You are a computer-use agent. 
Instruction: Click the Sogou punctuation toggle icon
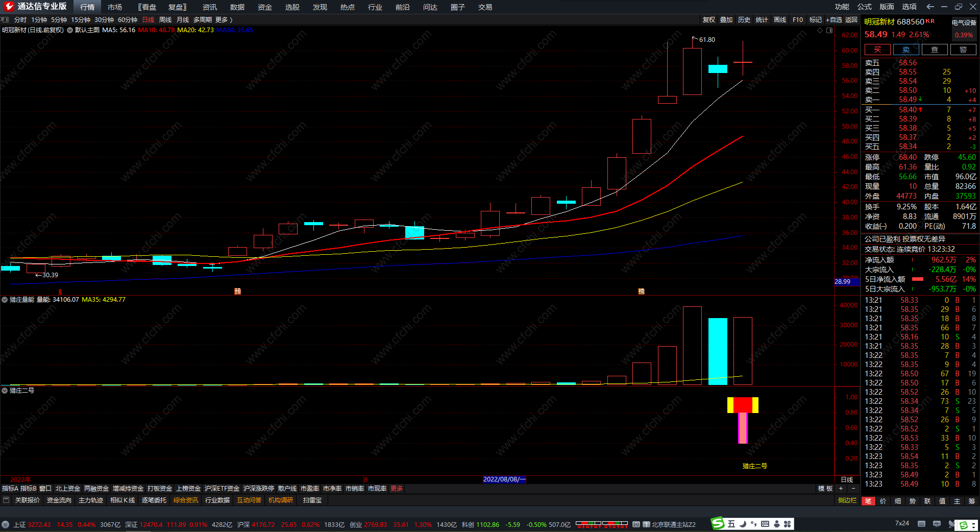coord(754,524)
